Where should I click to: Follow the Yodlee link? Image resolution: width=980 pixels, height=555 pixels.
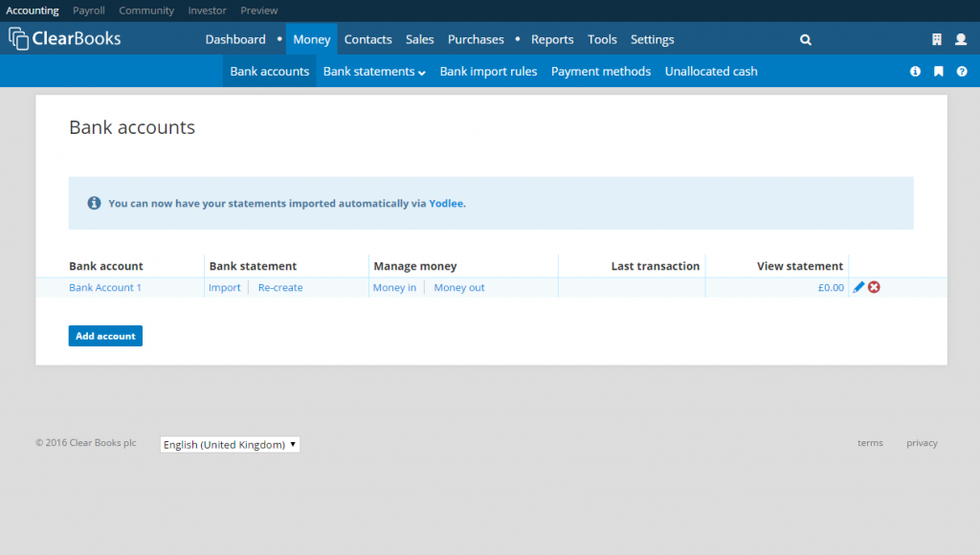pos(446,203)
